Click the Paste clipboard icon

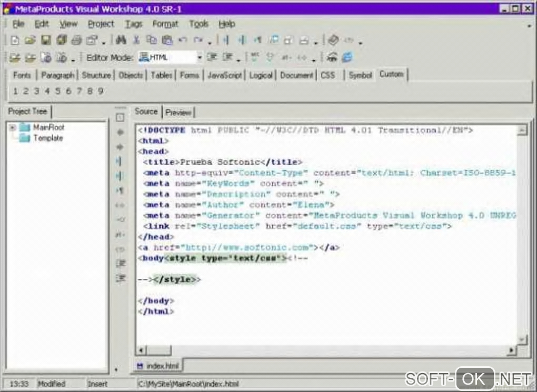[x=167, y=40]
